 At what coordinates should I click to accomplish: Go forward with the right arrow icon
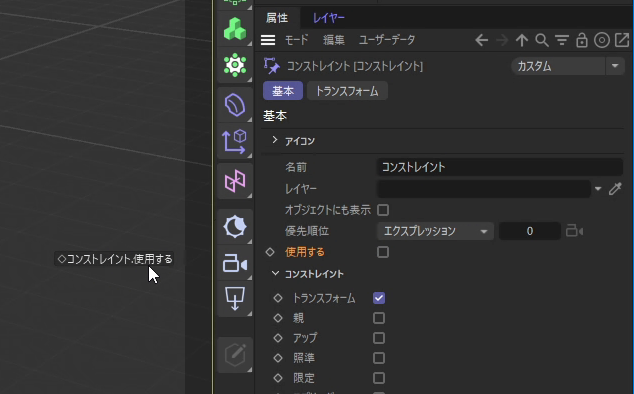click(501, 40)
